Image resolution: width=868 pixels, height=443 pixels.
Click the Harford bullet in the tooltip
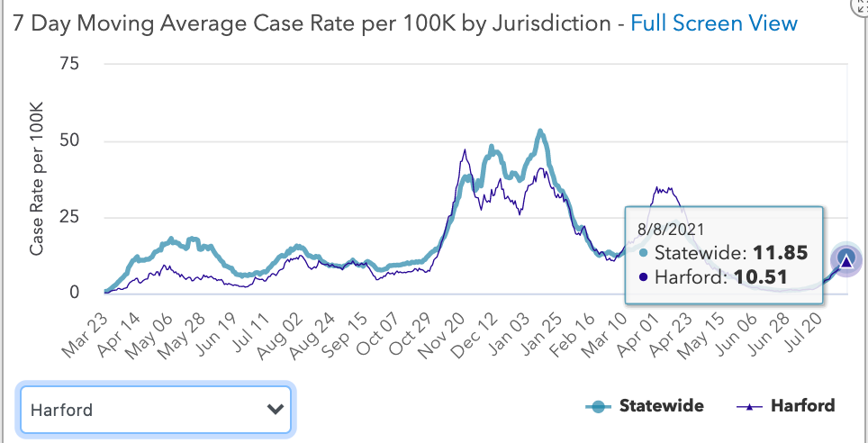pos(642,278)
